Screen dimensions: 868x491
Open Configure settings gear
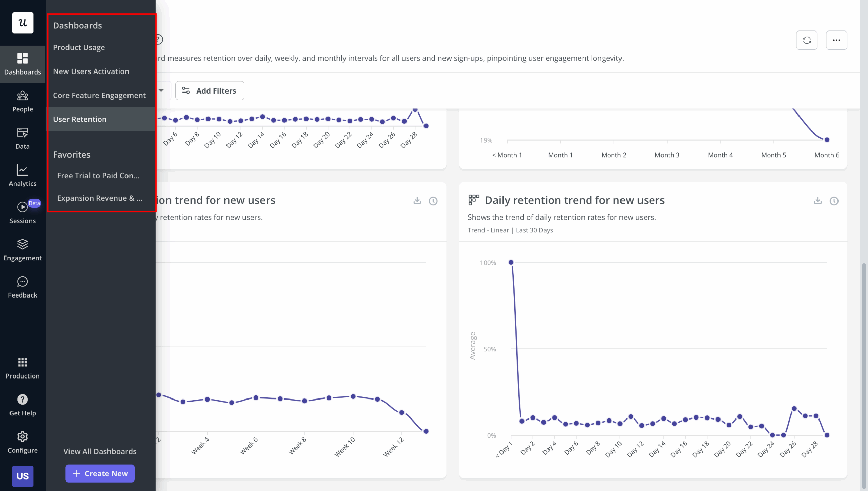[22, 436]
